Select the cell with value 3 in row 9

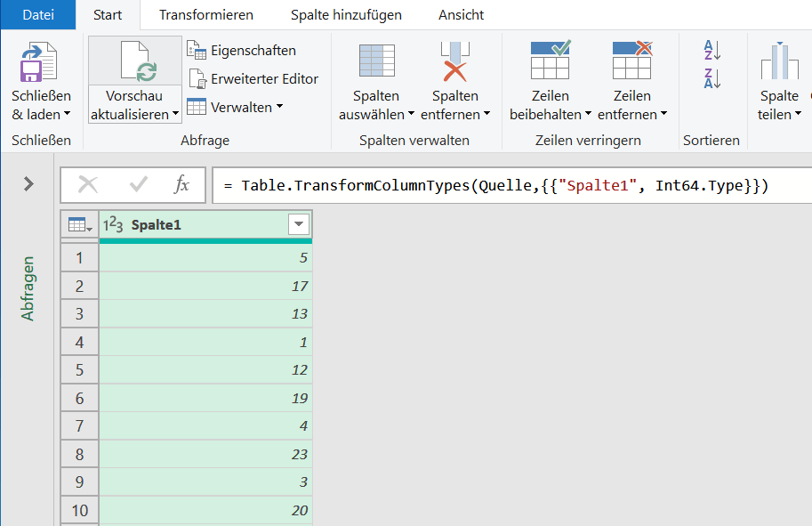point(205,482)
